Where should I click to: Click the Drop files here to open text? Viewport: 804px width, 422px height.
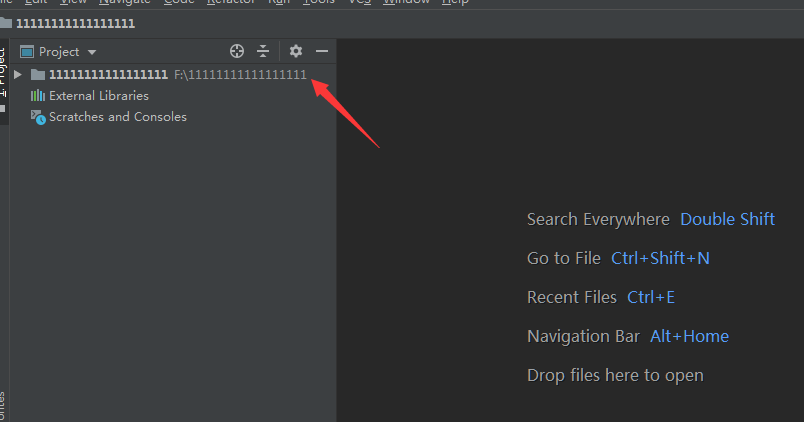[615, 375]
